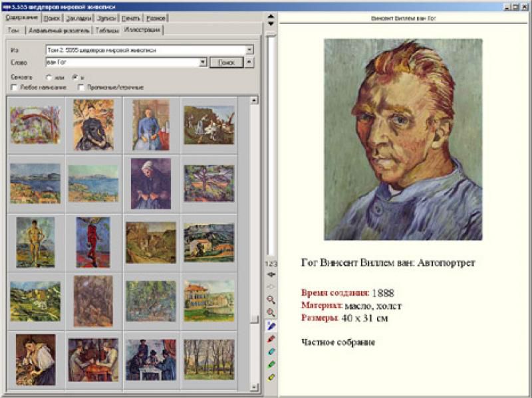
Task: Open the 'Таблицы' sub-tab
Action: [107, 30]
